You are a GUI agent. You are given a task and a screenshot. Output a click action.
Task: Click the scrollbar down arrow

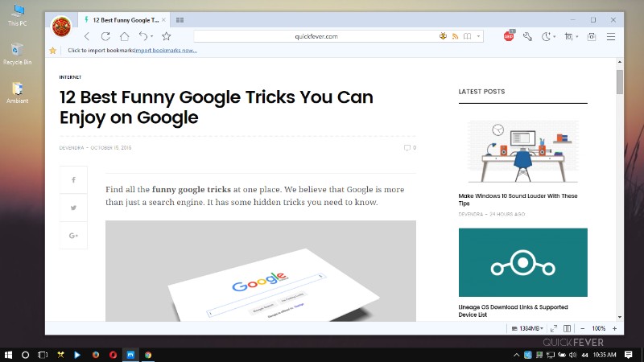click(x=619, y=317)
